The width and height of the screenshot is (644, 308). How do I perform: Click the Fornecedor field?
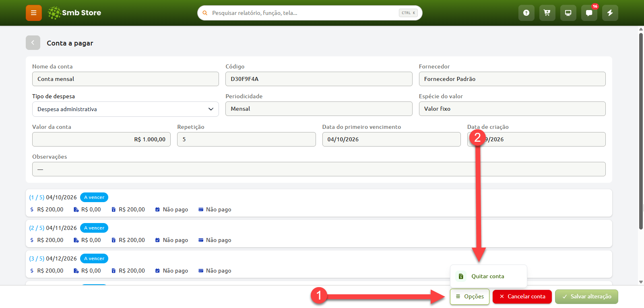click(512, 79)
